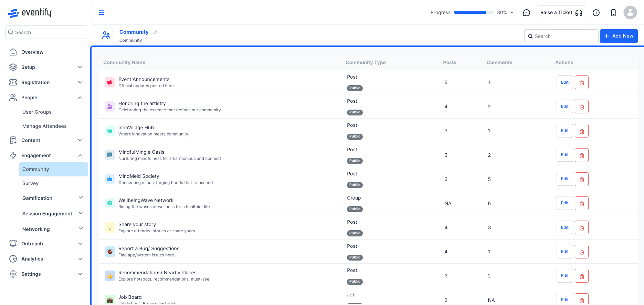Edit the WellbeingWave Network community
This screenshot has height=305, width=644.
coord(564,203)
